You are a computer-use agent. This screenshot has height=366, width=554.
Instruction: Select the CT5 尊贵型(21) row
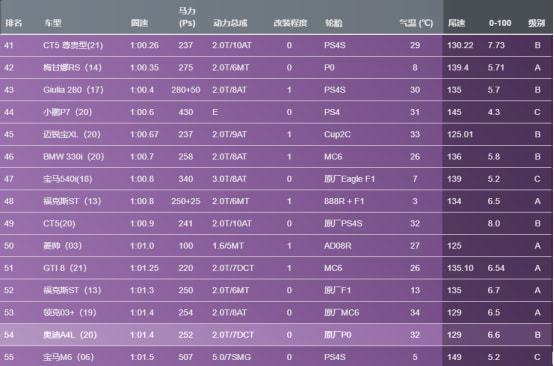pyautogui.click(x=276, y=45)
